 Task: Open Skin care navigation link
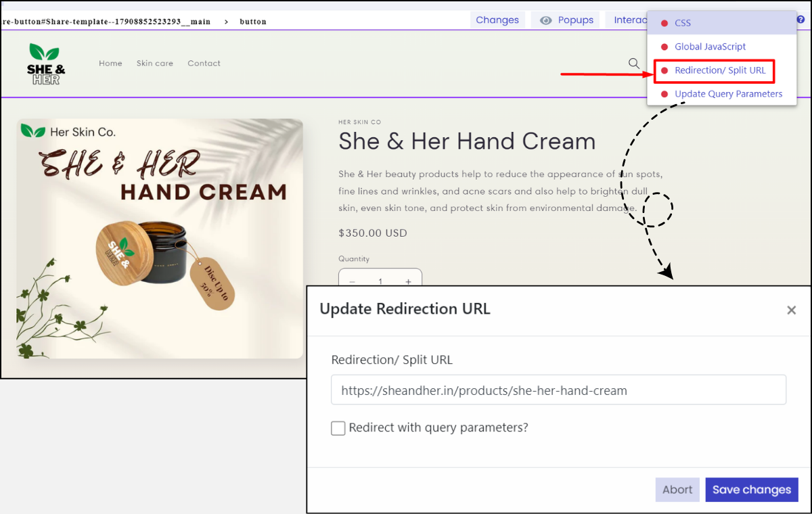(155, 64)
